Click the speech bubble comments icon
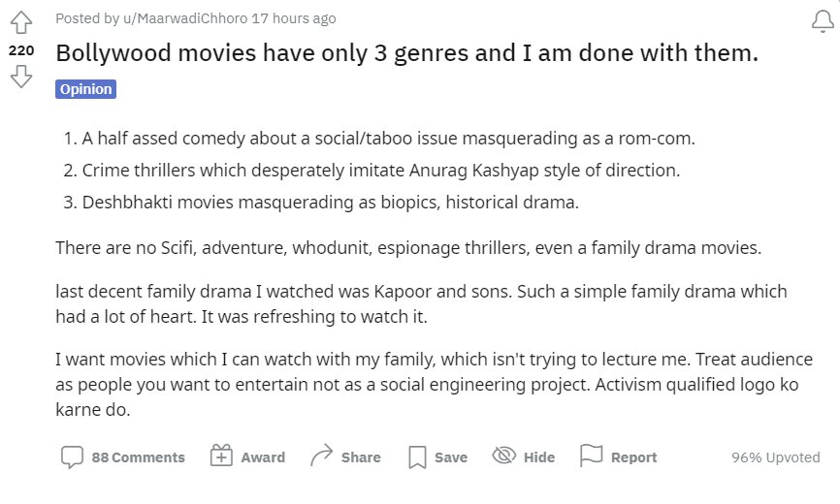The width and height of the screenshot is (840, 504). [x=72, y=457]
